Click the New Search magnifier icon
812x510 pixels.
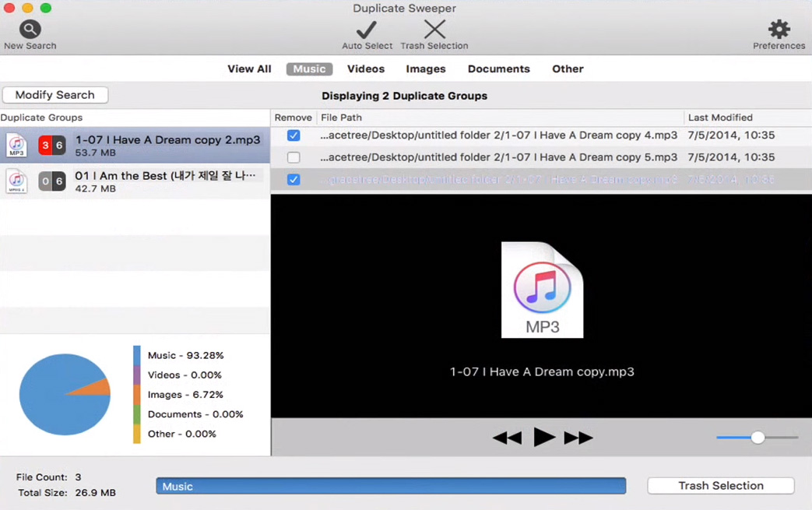[x=30, y=30]
